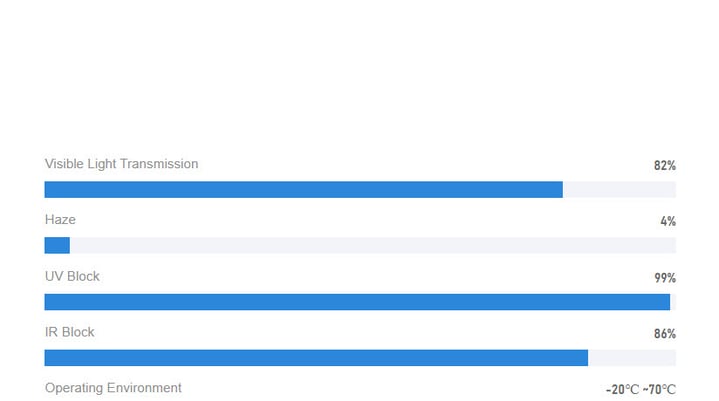The height and width of the screenshot is (401, 719).
Task: Click the blue Visible Light Transmission bar
Action: tap(304, 190)
